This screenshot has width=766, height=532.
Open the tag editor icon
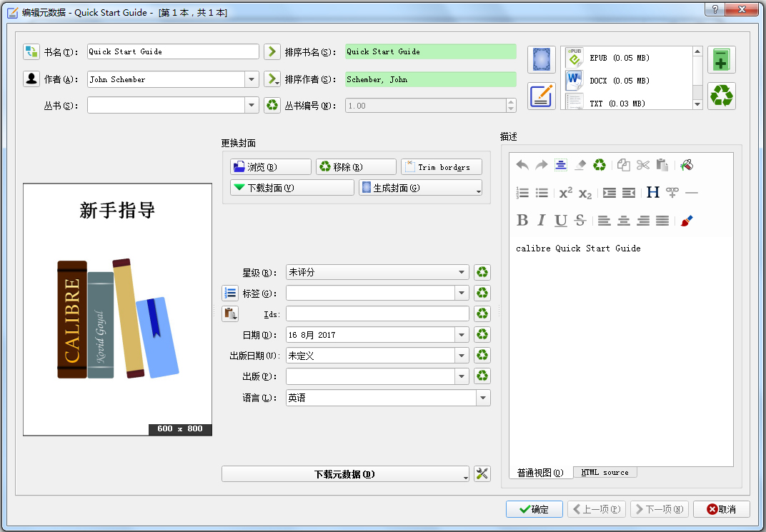230,293
